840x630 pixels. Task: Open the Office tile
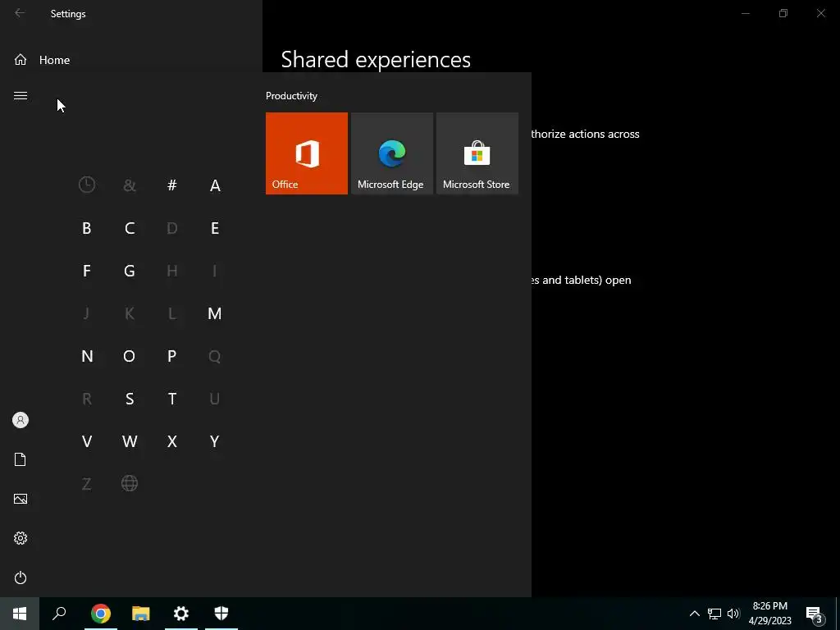307,153
